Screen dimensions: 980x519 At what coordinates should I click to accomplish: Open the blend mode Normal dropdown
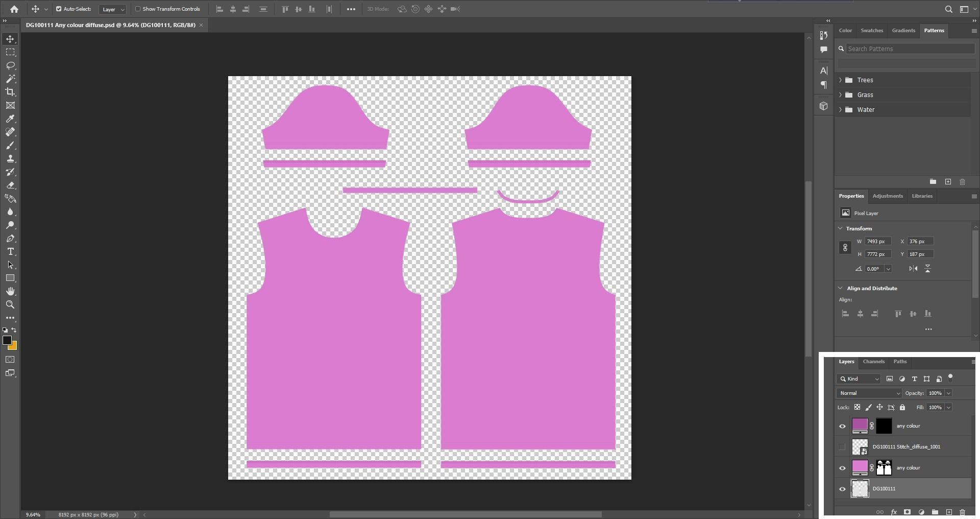tap(869, 393)
